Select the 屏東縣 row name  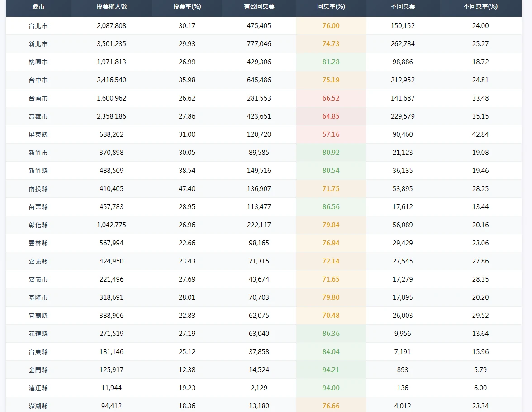(x=38, y=134)
